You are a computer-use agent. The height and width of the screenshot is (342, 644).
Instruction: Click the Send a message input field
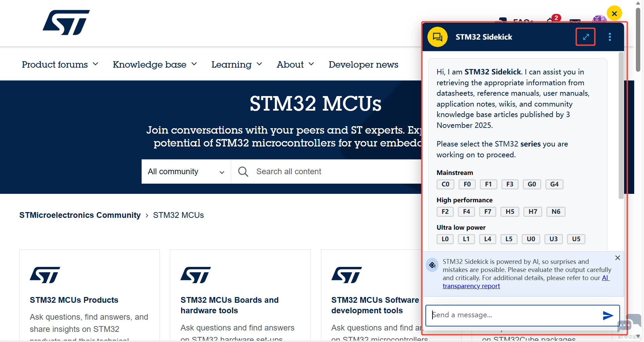coord(514,315)
